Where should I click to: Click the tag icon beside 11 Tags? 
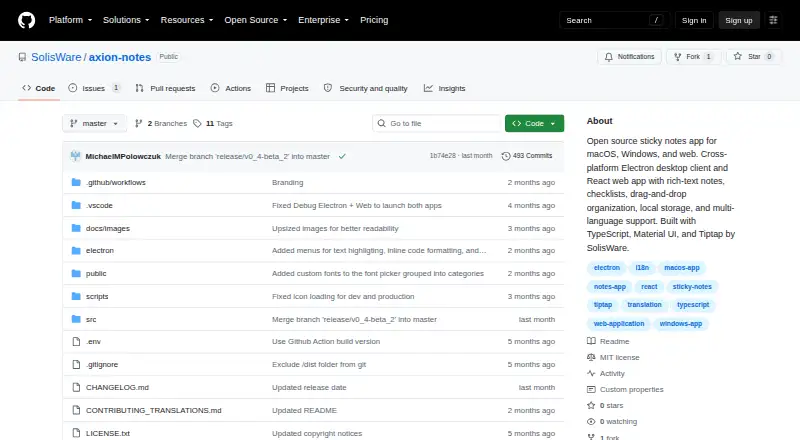click(197, 124)
